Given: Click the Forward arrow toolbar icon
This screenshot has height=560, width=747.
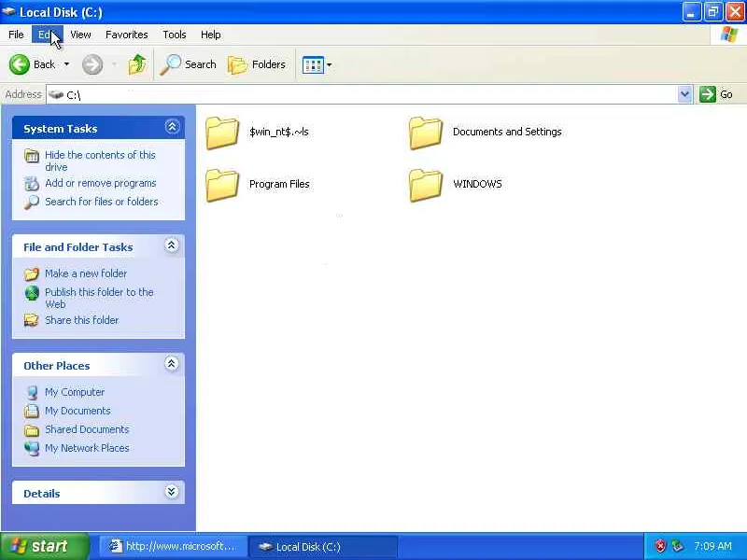Looking at the screenshot, I should (92, 64).
